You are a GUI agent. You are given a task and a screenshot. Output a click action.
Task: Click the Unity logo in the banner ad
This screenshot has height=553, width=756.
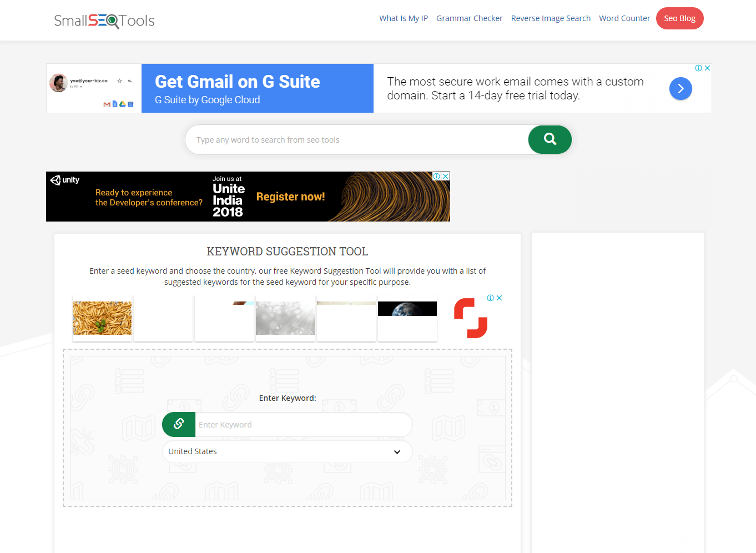pyautogui.click(x=65, y=180)
